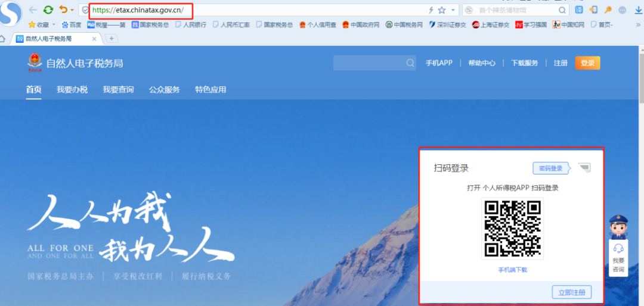Open the 下载服务 link
644x306 pixels.
[x=525, y=63]
